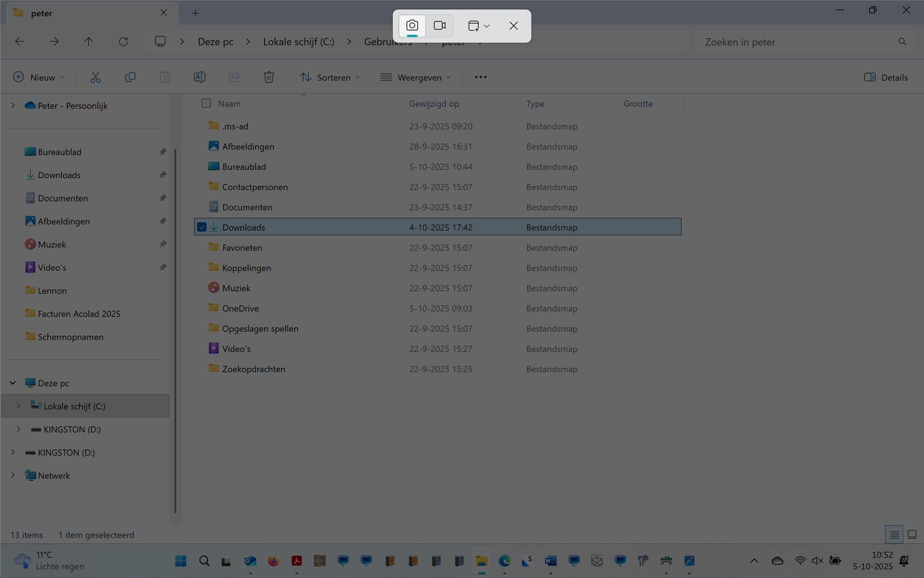The image size is (924, 578).
Task: Go to Gebruikers via the breadcrumb
Action: 388,42
